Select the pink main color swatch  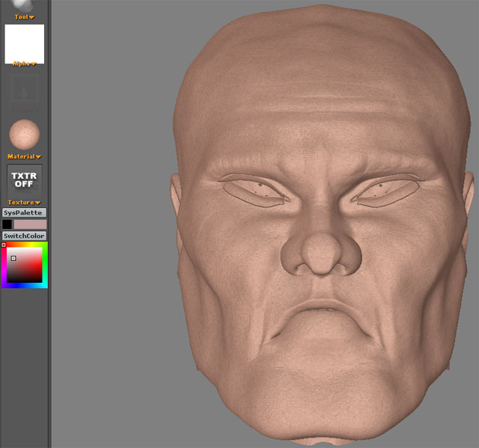tap(30, 224)
